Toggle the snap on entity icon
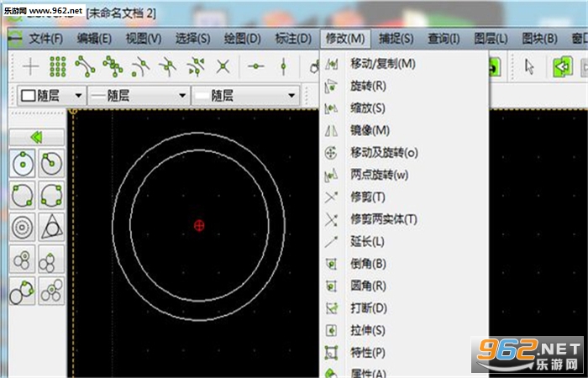The width and height of the screenshot is (588, 378). [113, 66]
